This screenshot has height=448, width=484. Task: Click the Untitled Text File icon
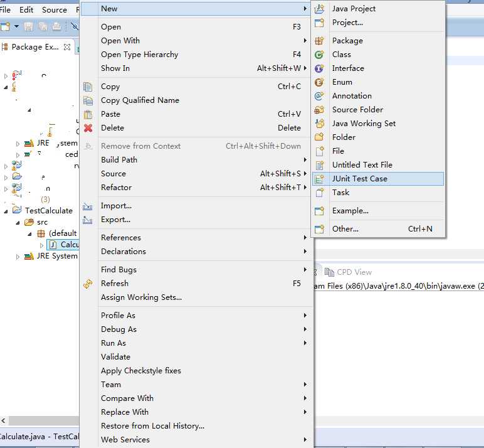coord(319,165)
